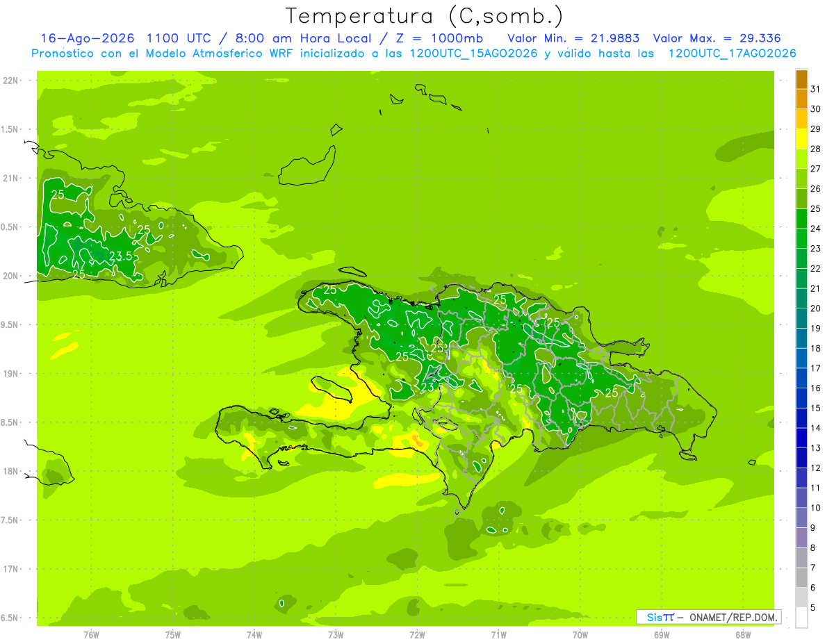Click 'Valor Max. = 29.336' value
Screen dimensions: 834x644
[717, 38]
